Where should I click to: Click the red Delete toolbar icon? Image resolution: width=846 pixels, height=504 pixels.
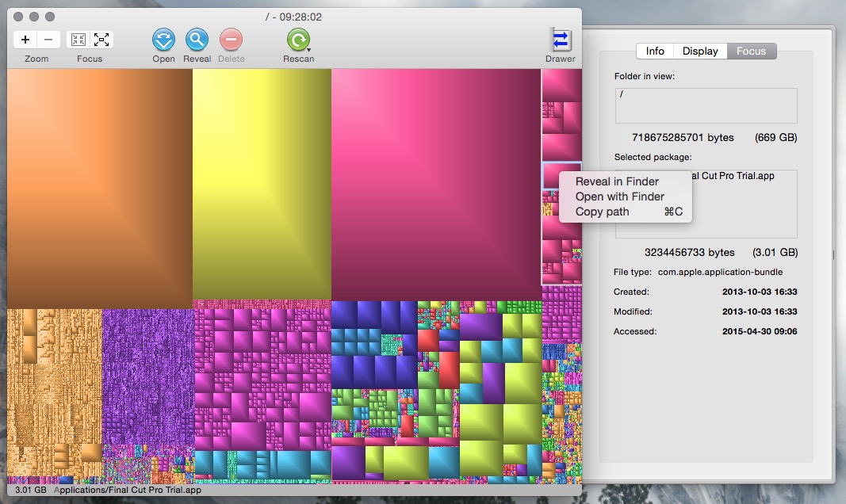click(231, 40)
